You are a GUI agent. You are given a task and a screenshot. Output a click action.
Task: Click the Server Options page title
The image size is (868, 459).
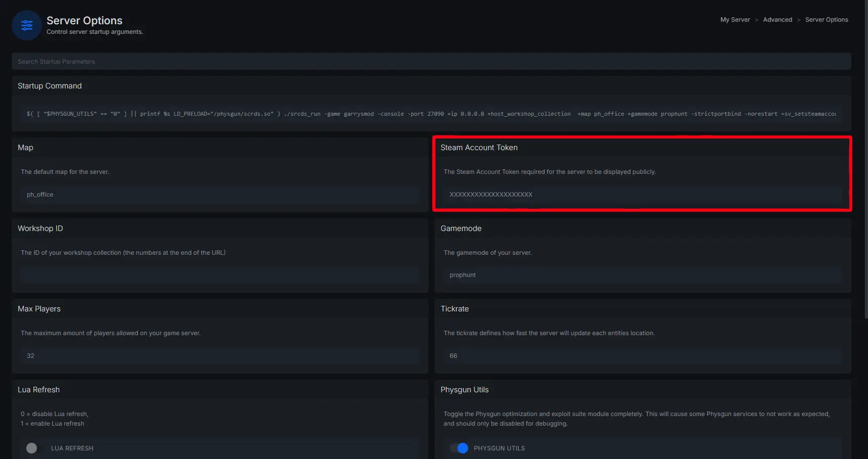point(84,21)
